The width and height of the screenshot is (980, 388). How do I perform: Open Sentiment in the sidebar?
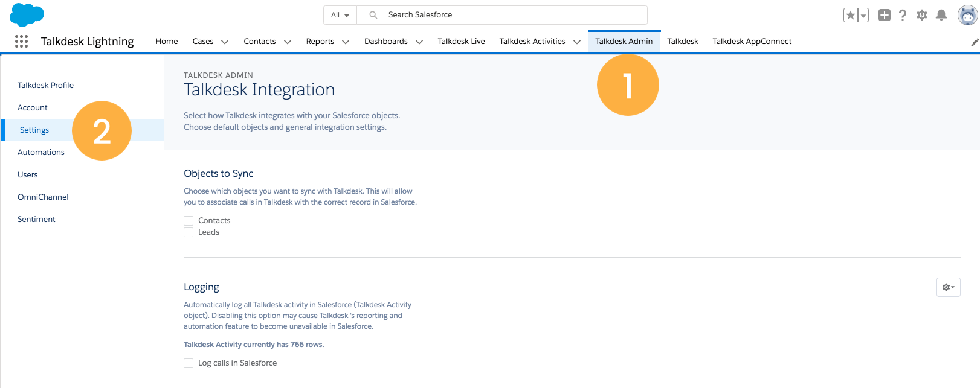36,219
